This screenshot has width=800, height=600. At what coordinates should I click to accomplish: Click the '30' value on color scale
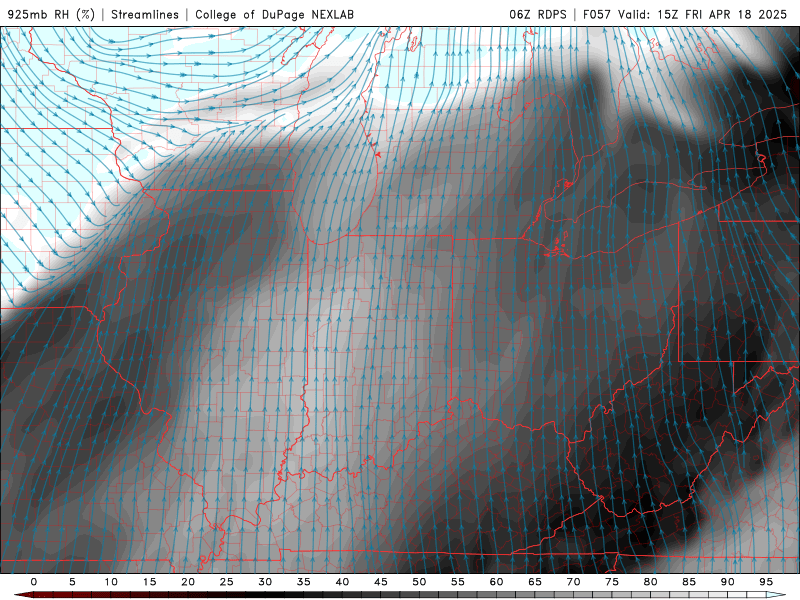[x=265, y=582]
